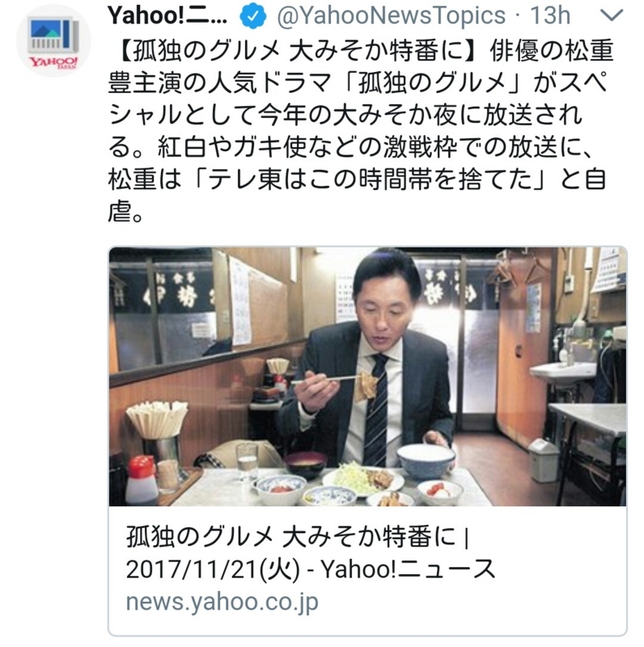Click the tweet's final line ending 虐。
The height and width of the screenshot is (647, 644).
point(126,211)
